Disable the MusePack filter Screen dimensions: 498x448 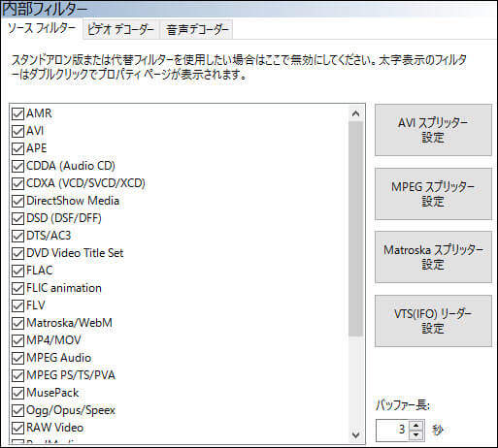[17, 393]
